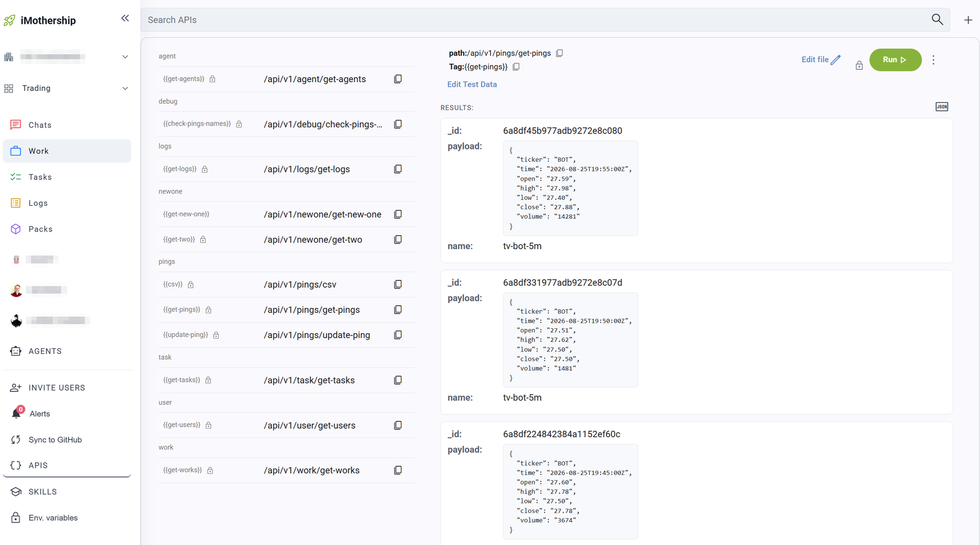This screenshot has width=980, height=545.
Task: Open Chats in sidebar
Action: pyautogui.click(x=67, y=125)
